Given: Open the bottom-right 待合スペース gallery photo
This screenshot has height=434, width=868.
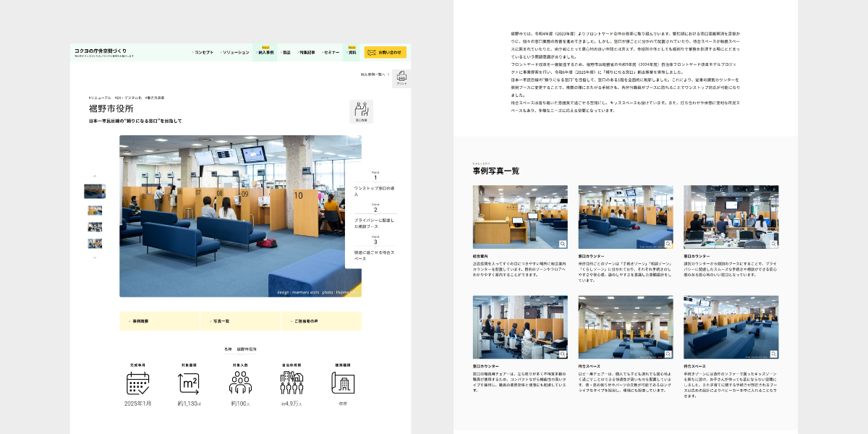Looking at the screenshot, I should (731, 327).
